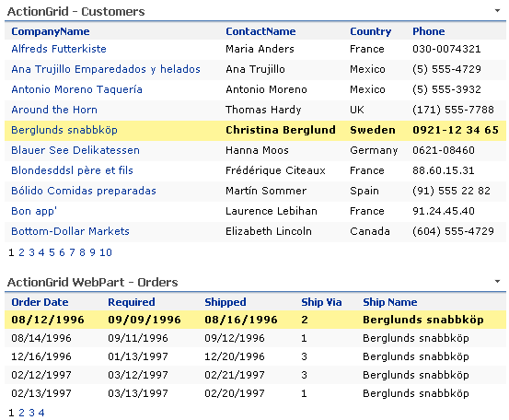Image resolution: width=509 pixels, height=420 pixels.
Task: Click the Blauer See Delikatessen link
Action: [75, 150]
